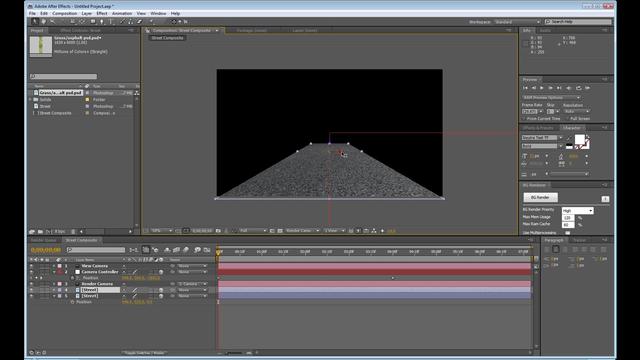Toggle visibility of Render Camera layer
Image resolution: width=640 pixels, height=360 pixels.
[31, 284]
